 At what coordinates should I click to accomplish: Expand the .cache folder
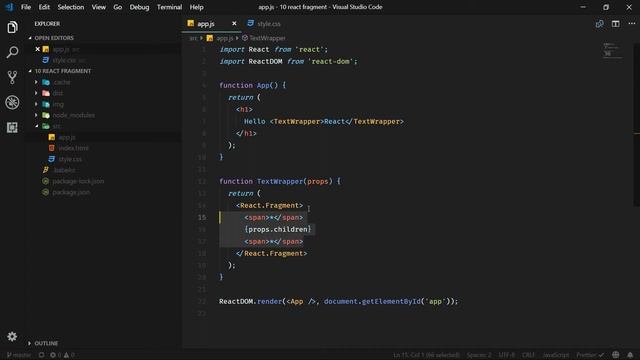click(x=61, y=82)
